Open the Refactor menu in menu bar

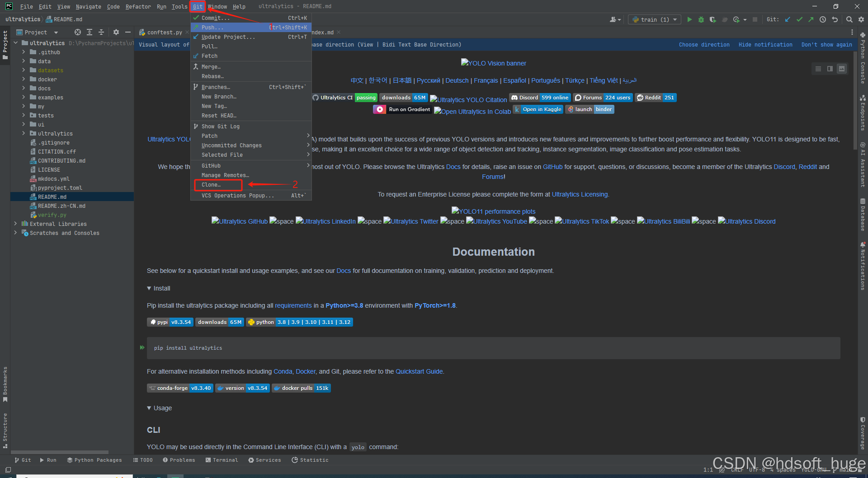tap(138, 6)
